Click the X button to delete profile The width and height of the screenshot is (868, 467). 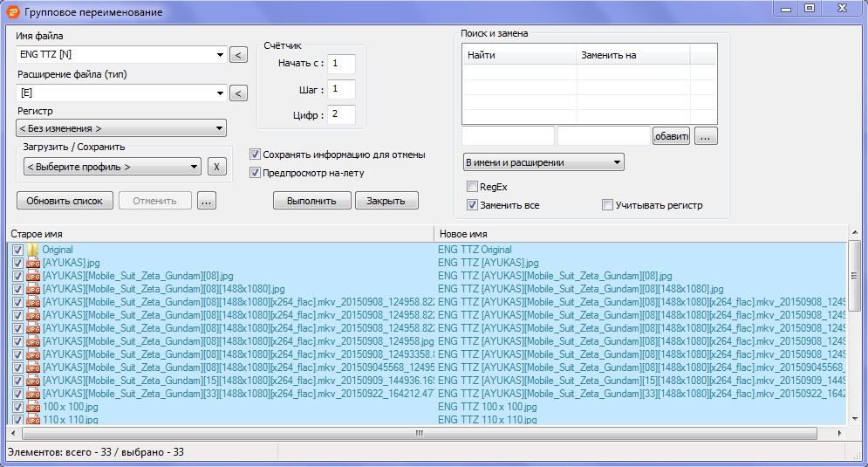click(217, 167)
